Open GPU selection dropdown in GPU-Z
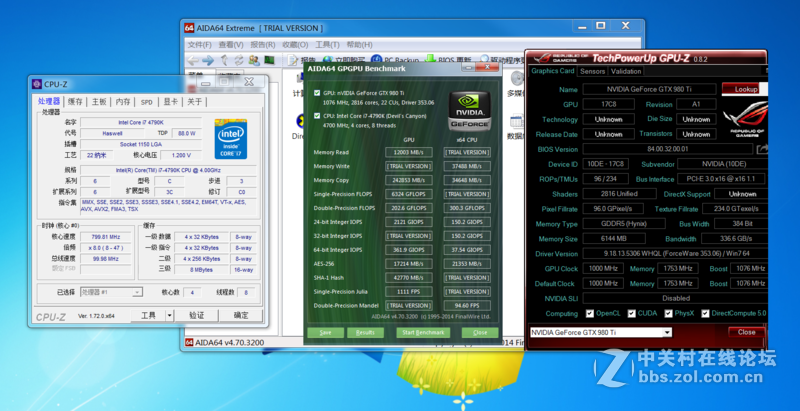This screenshot has height=411, width=800. [x=667, y=332]
